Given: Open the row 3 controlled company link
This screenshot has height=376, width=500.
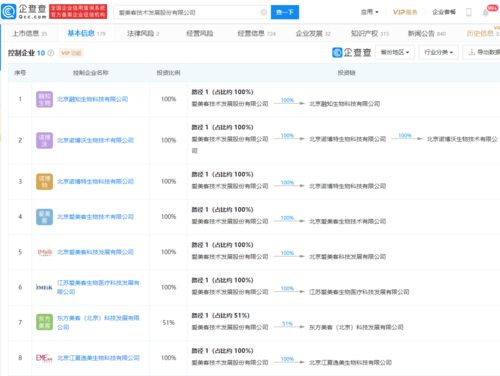Looking at the screenshot, I should tap(95, 182).
